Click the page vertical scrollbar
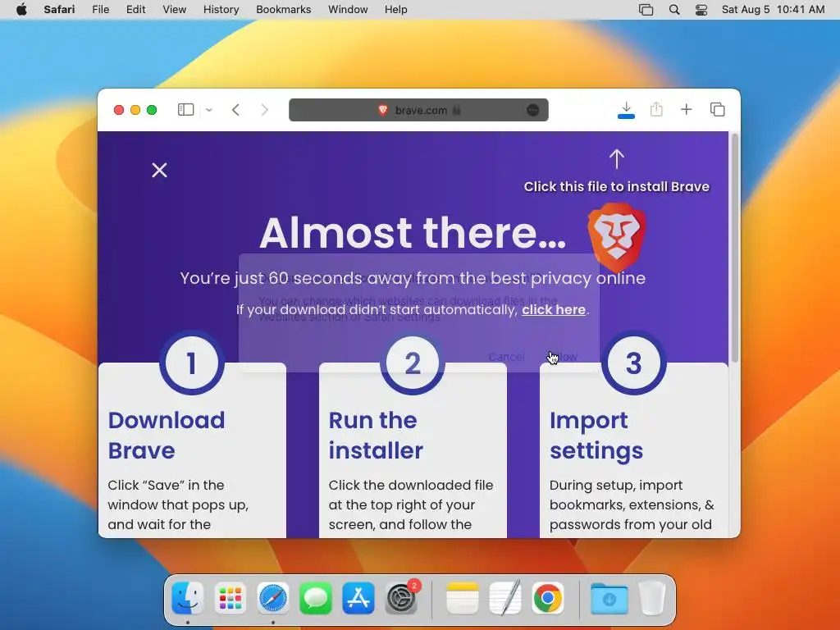Image resolution: width=840 pixels, height=630 pixels. pyautogui.click(x=734, y=248)
